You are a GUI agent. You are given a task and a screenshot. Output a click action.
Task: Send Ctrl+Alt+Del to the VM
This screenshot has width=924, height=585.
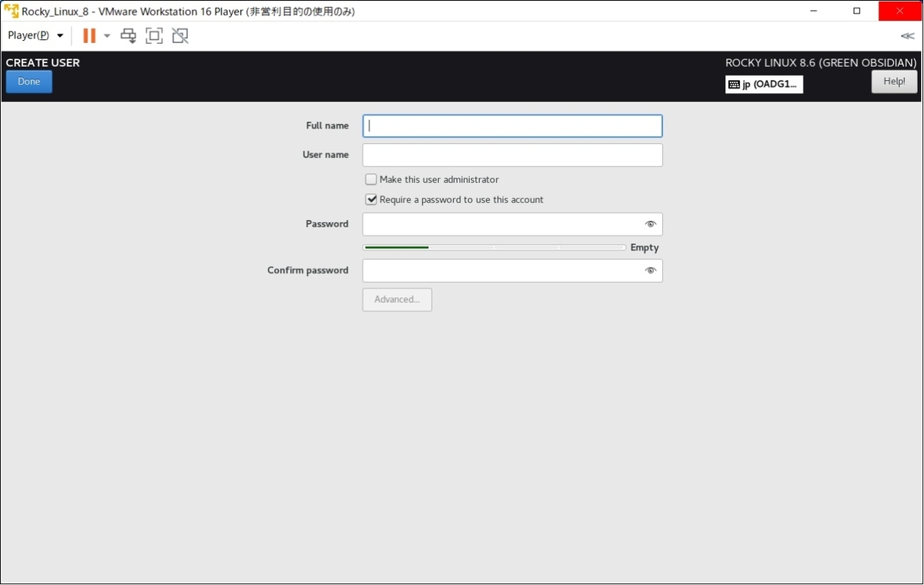128,35
